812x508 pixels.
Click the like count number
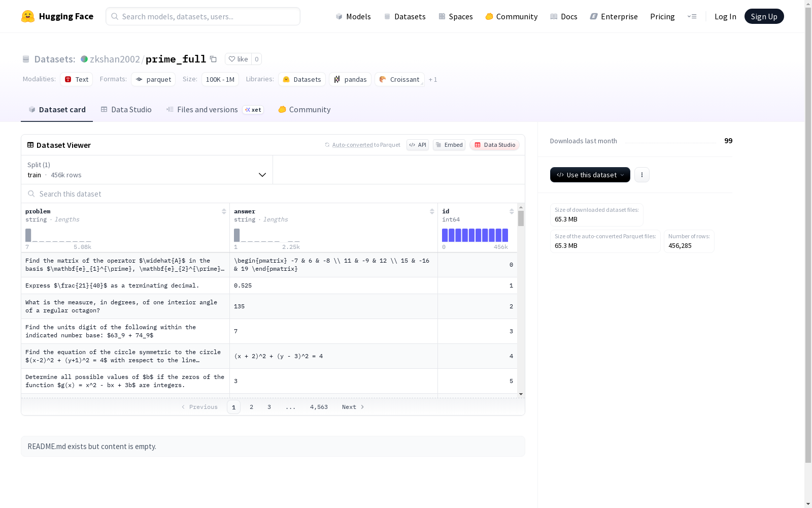click(x=257, y=59)
